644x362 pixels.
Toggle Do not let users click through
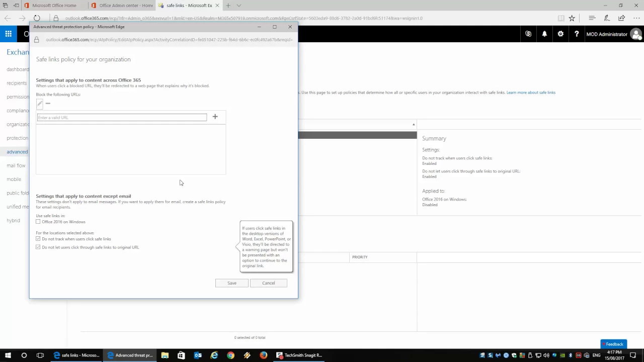coord(38,247)
